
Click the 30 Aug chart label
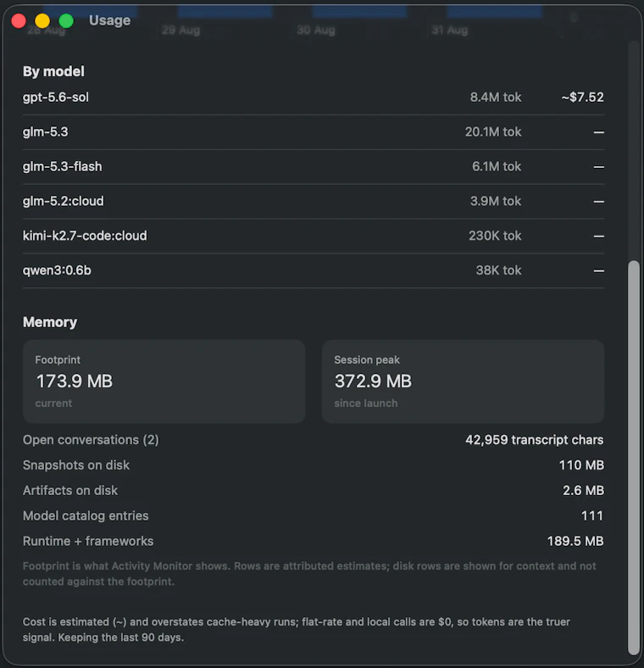click(x=316, y=31)
